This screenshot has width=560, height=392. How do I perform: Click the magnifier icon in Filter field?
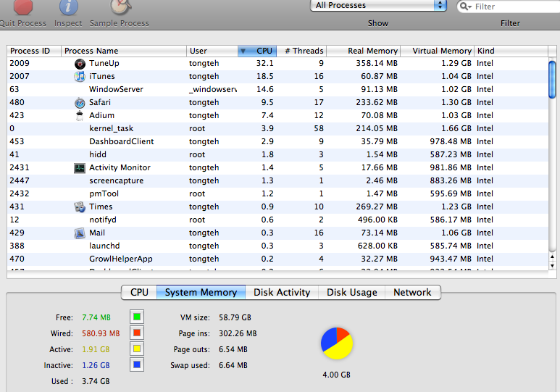click(x=465, y=6)
